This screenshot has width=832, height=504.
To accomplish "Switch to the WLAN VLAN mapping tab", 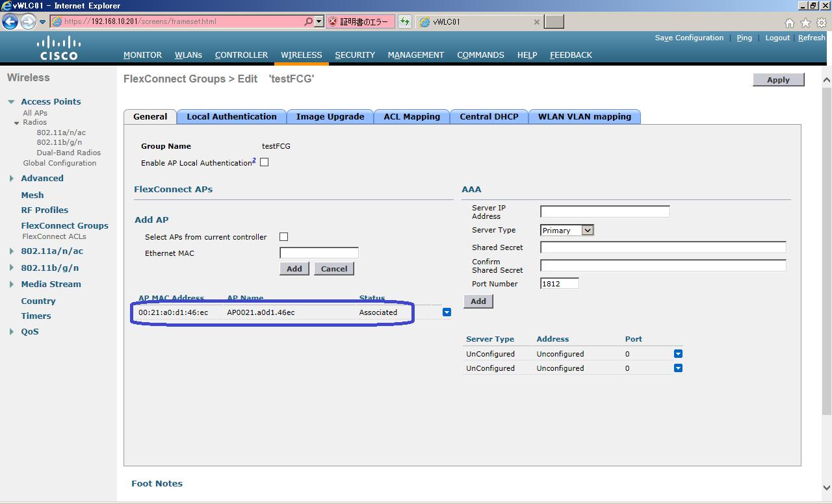I will tap(584, 117).
